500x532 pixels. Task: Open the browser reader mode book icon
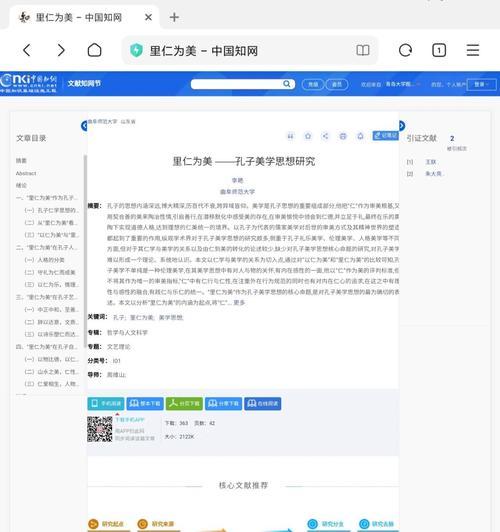click(x=363, y=51)
